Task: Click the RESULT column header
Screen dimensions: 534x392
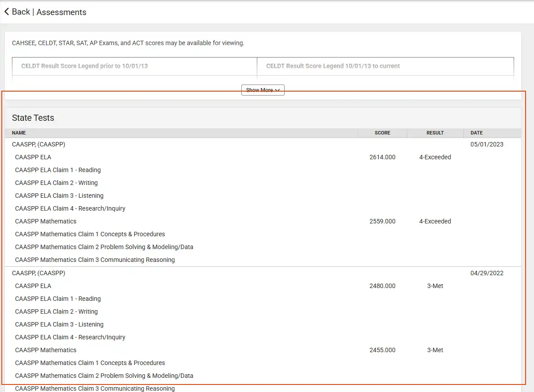Action: coord(435,133)
